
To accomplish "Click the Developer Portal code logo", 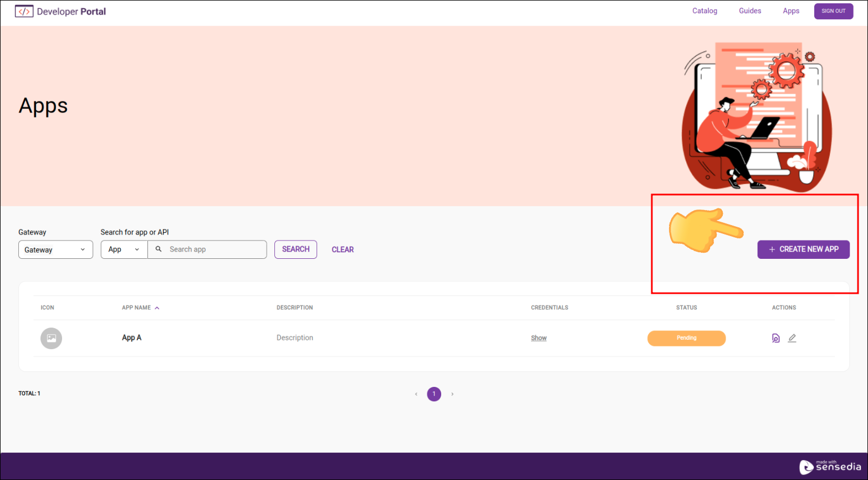I will click(24, 11).
